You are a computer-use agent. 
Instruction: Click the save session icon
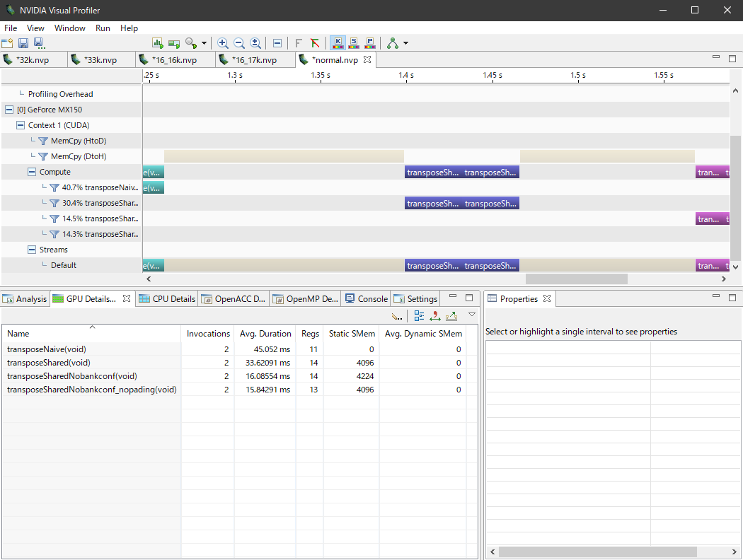(x=23, y=43)
